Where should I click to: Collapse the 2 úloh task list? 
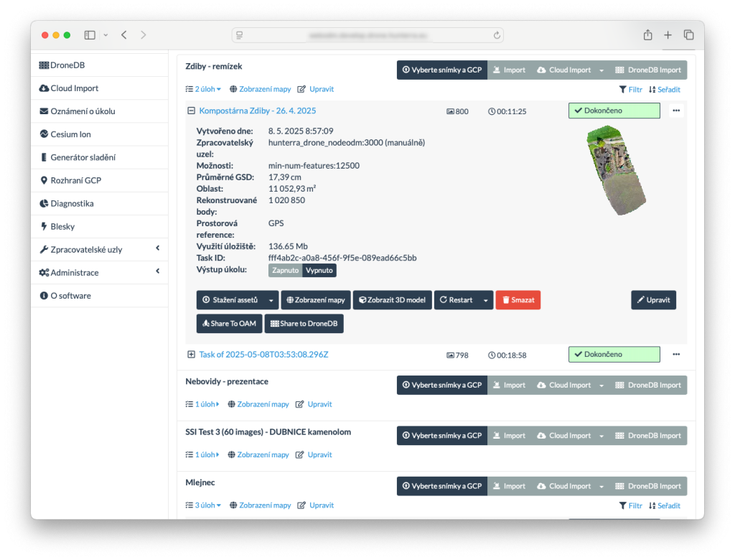click(203, 89)
